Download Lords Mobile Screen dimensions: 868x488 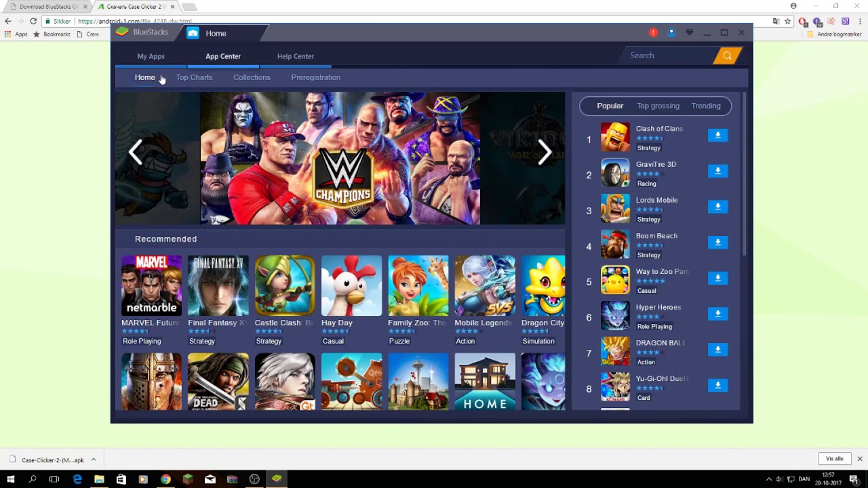pos(717,207)
